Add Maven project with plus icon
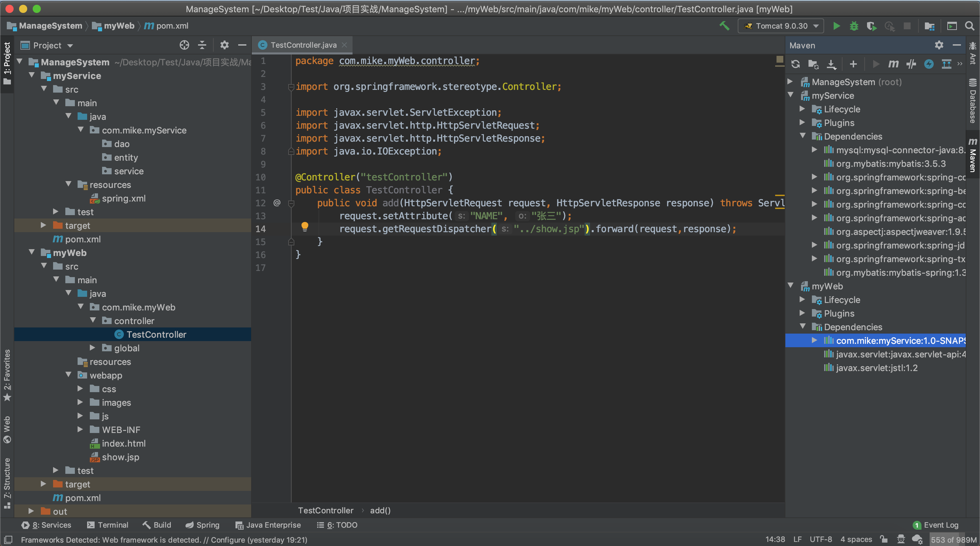 pos(853,64)
